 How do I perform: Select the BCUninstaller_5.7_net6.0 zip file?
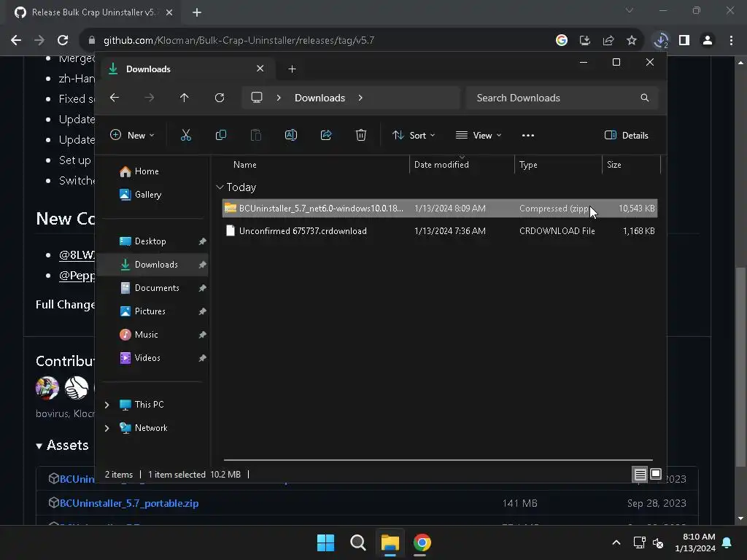440,209
